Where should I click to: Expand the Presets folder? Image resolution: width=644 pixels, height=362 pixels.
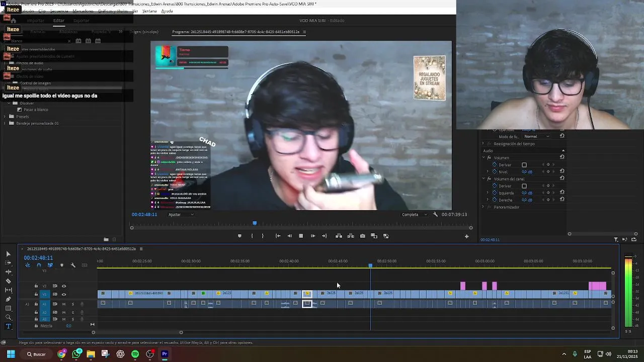[x=5, y=117]
